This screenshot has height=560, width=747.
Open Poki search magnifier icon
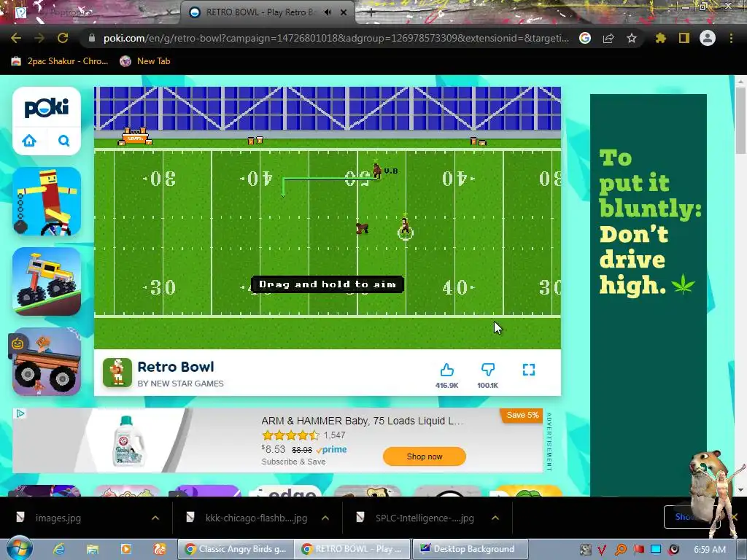[64, 141]
